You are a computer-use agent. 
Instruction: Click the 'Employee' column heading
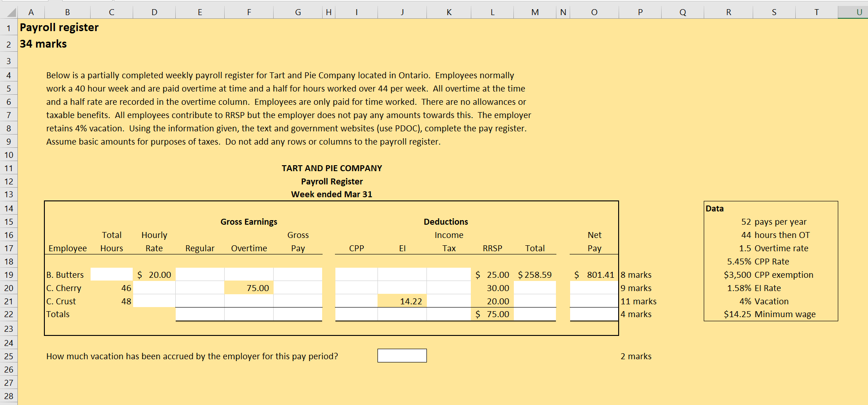click(68, 248)
